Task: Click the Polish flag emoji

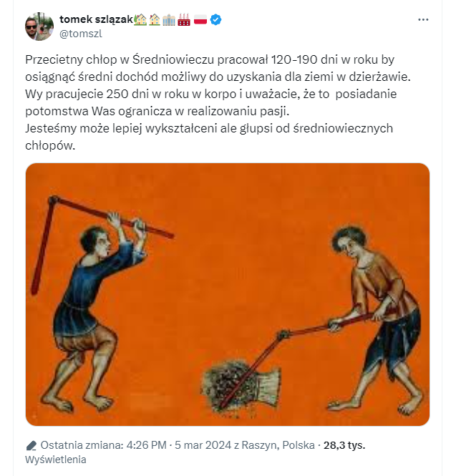Action: pos(200,20)
